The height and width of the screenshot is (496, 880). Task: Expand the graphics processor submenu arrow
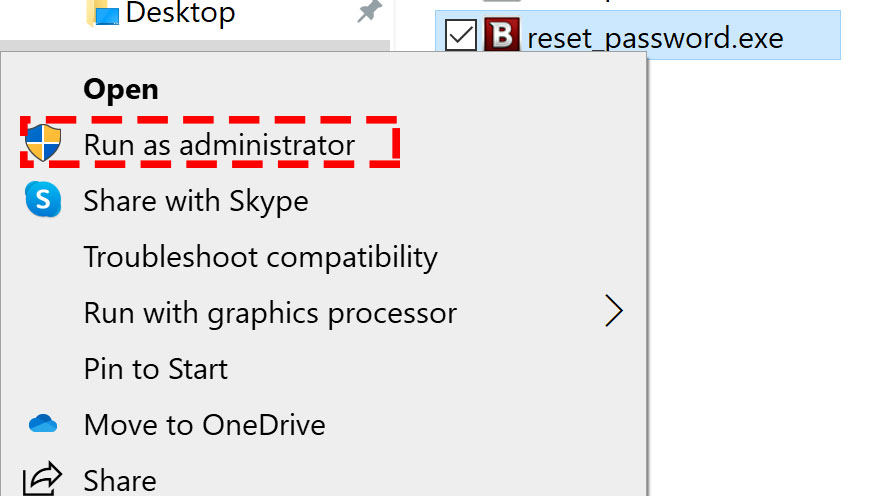[613, 311]
